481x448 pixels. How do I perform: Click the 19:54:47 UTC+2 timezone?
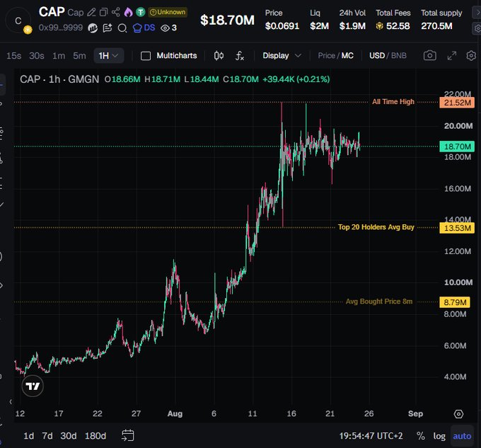coord(371,436)
